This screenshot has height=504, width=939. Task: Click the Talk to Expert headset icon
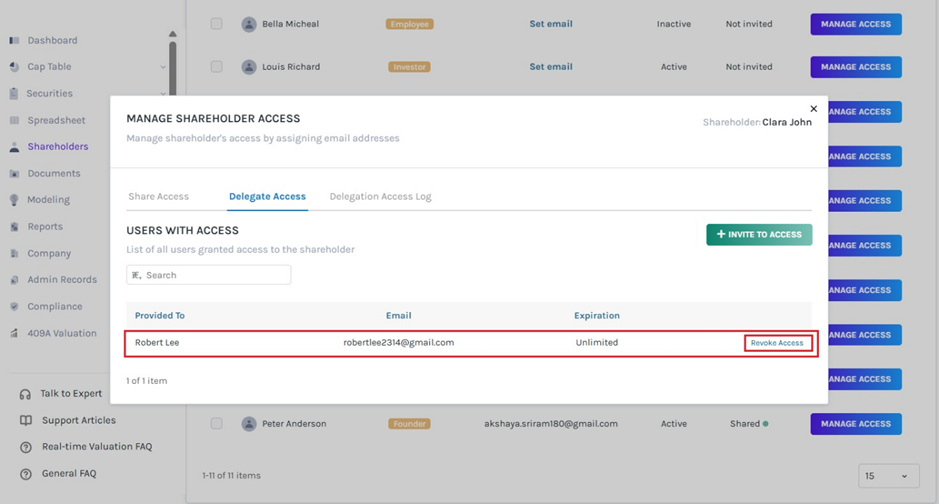coord(25,394)
